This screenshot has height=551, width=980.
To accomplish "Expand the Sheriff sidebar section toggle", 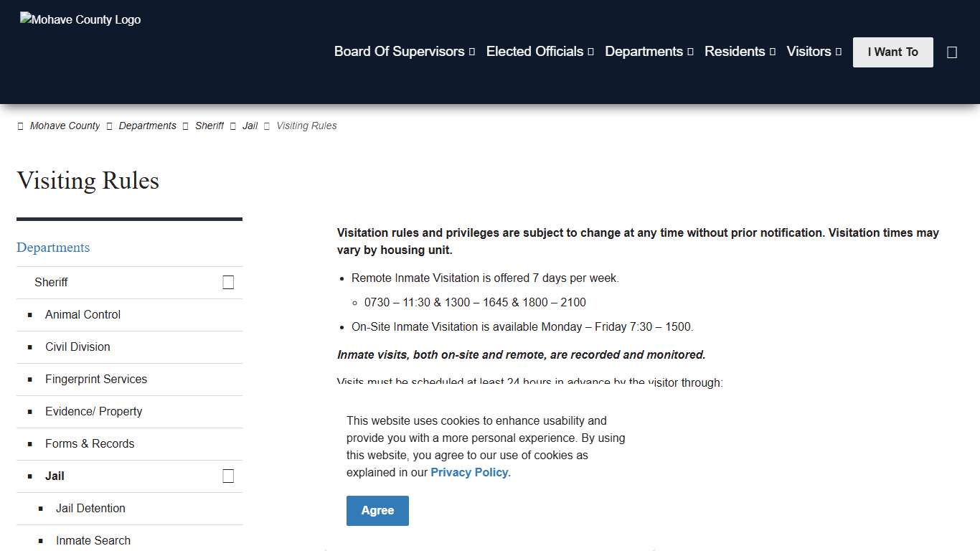I will pyautogui.click(x=228, y=283).
